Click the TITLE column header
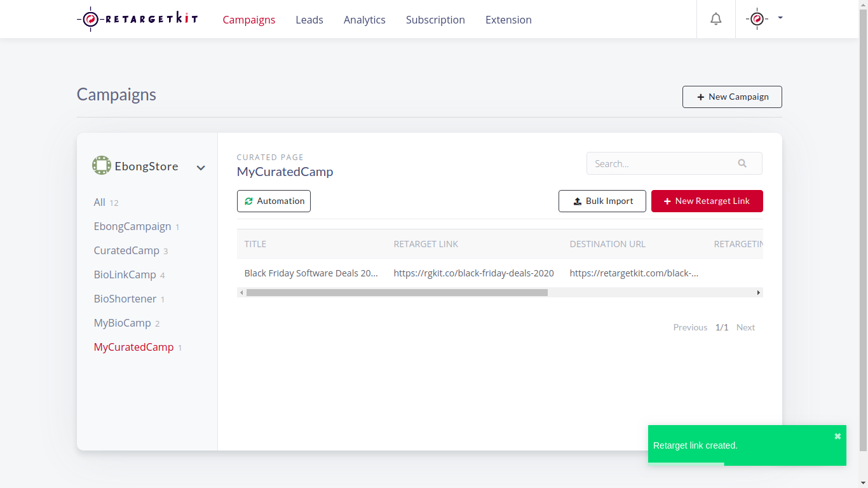 pyautogui.click(x=255, y=244)
